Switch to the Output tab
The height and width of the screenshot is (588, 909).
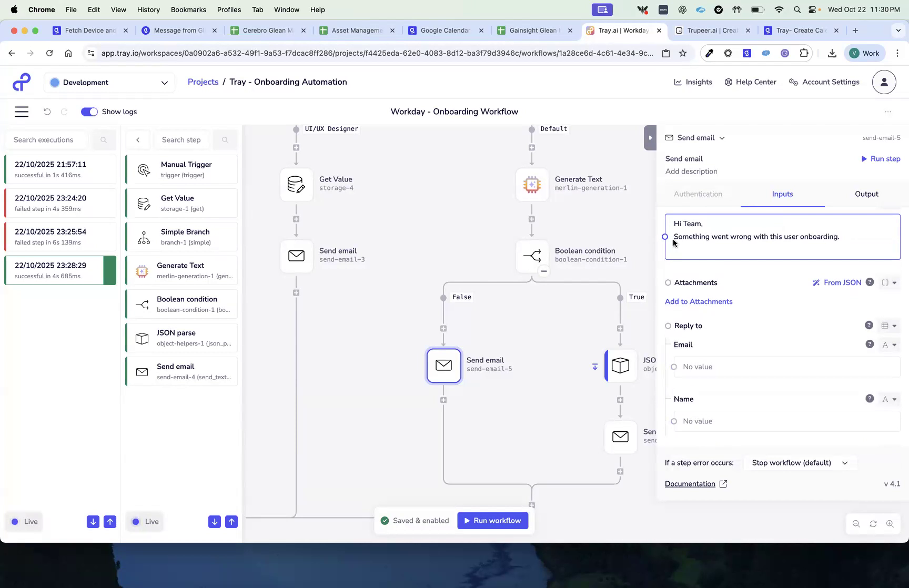coord(866,194)
